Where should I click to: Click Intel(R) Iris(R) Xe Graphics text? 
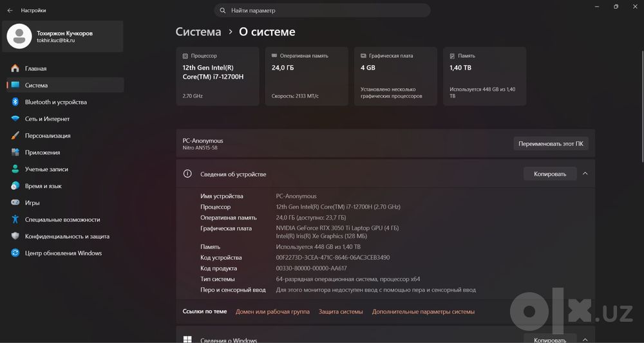(321, 236)
